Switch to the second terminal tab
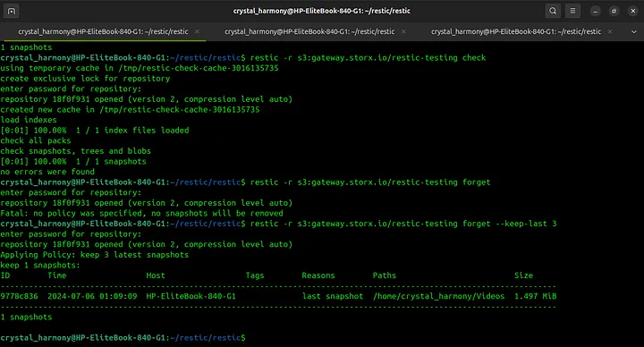This screenshot has width=644, height=347. (309, 31)
